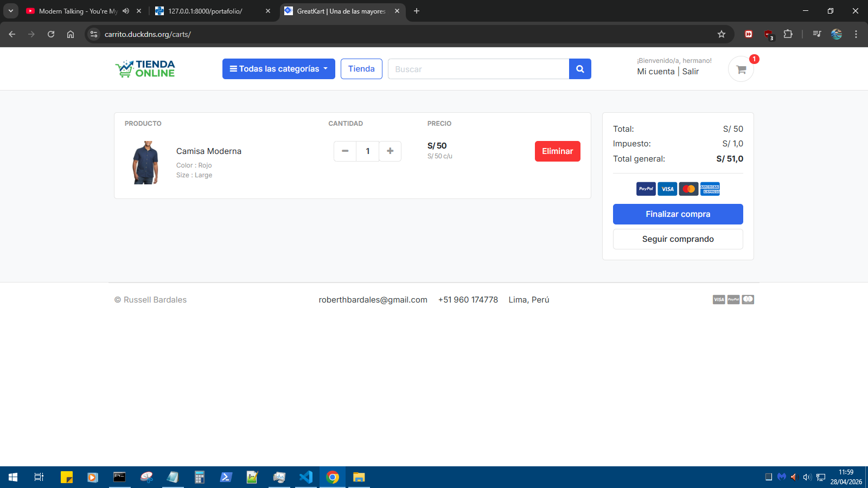This screenshot has width=868, height=488.
Task: Open Chrome extensions puzzle icon
Action: (x=788, y=34)
